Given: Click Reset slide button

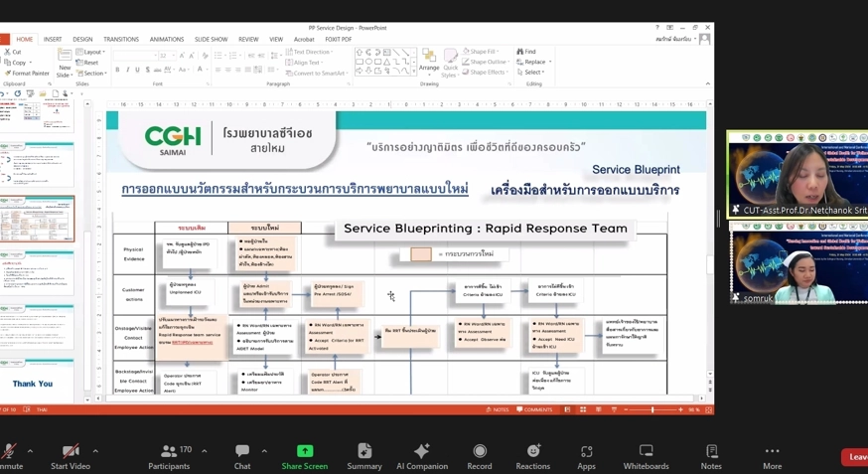Looking at the screenshot, I should pyautogui.click(x=87, y=62).
